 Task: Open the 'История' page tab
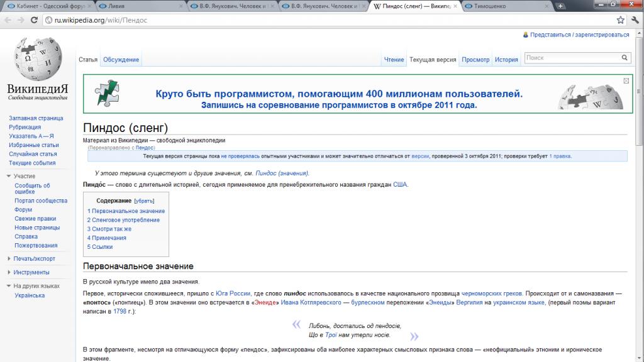506,60
